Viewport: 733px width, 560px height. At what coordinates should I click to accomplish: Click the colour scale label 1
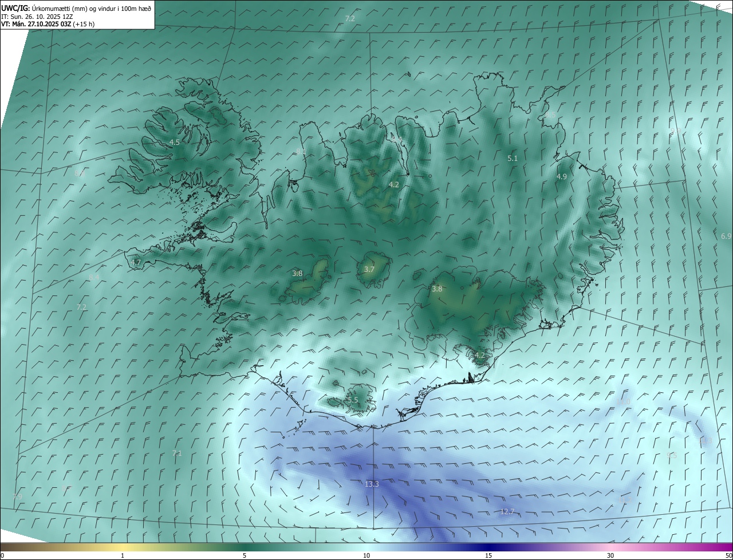123,555
